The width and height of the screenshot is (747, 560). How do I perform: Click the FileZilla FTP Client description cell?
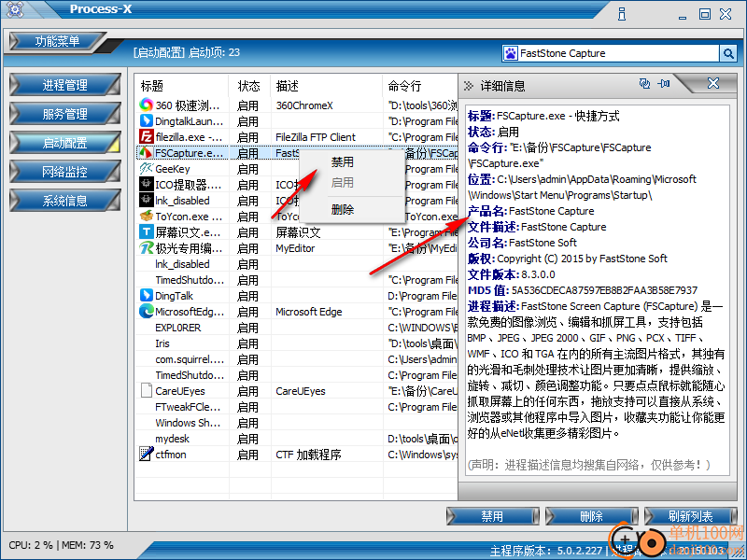click(x=316, y=137)
